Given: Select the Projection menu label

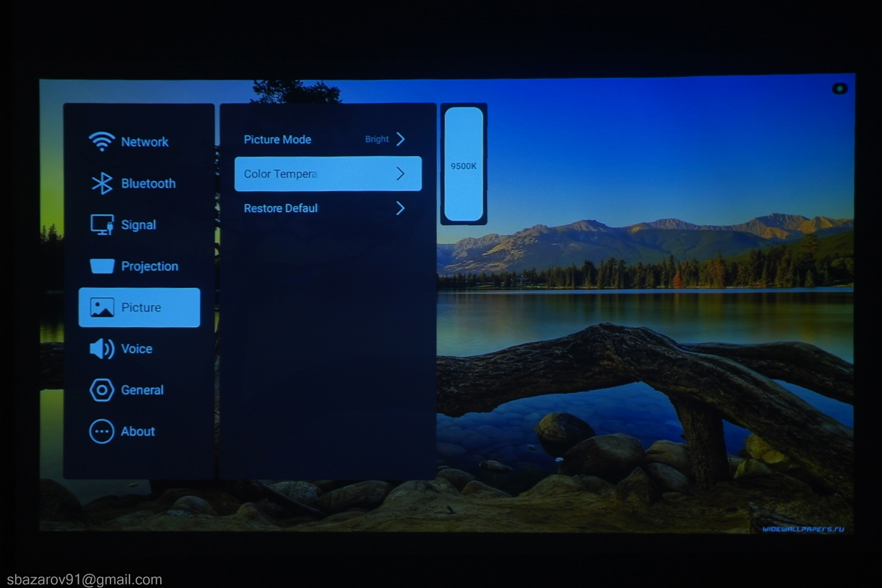Looking at the screenshot, I should click(x=150, y=266).
